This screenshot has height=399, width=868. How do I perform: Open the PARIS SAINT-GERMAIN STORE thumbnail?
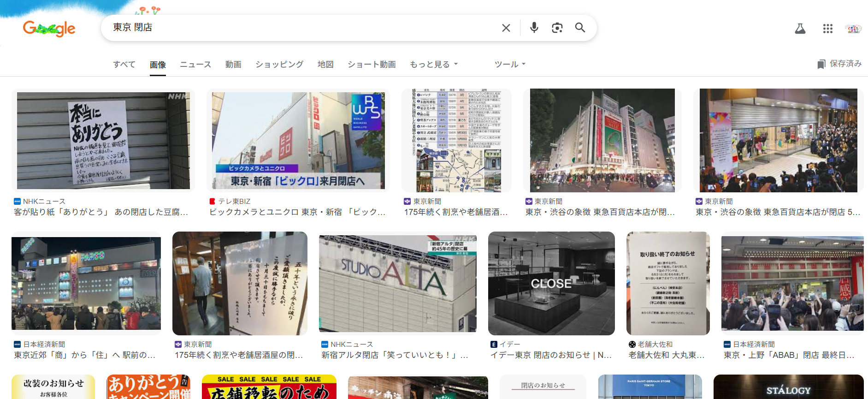pyautogui.click(x=650, y=387)
